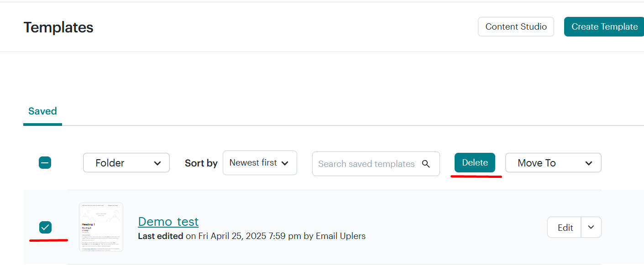This screenshot has height=265, width=644.
Task: Click the Sort by label
Action: coord(201,163)
